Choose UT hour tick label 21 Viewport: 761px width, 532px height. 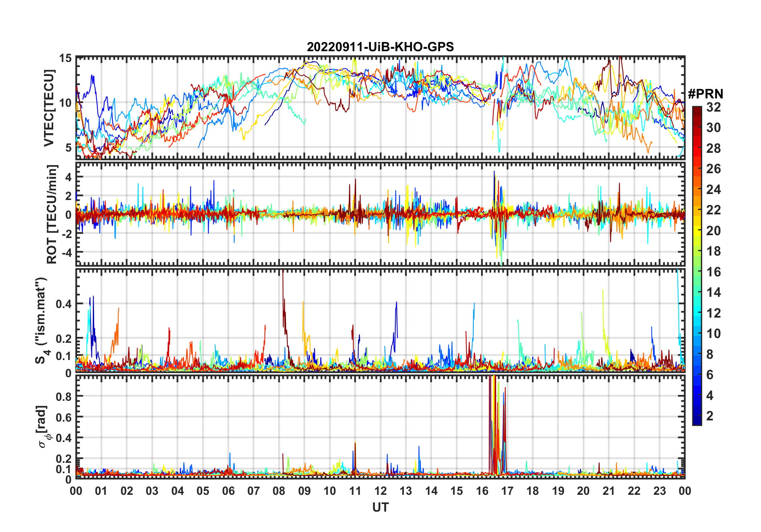pyautogui.click(x=609, y=491)
